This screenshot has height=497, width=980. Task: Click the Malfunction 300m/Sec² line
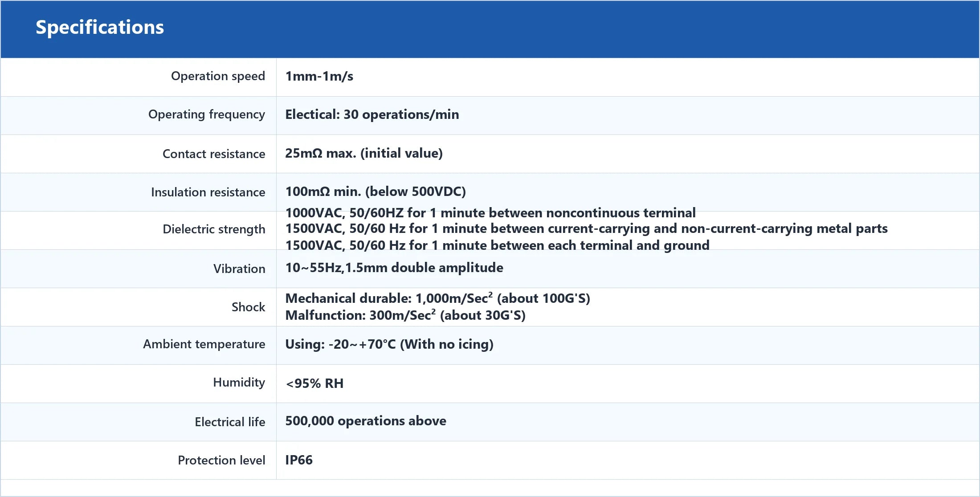[x=405, y=315]
